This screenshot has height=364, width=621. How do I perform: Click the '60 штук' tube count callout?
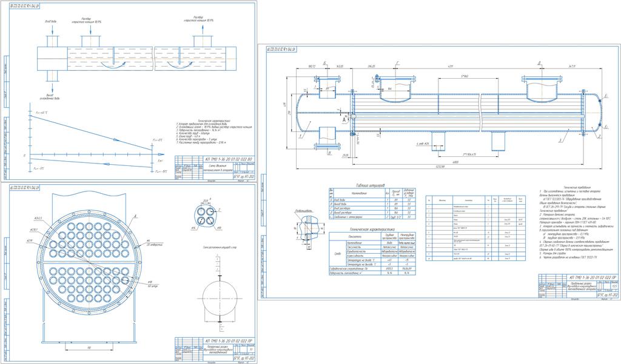point(152,285)
